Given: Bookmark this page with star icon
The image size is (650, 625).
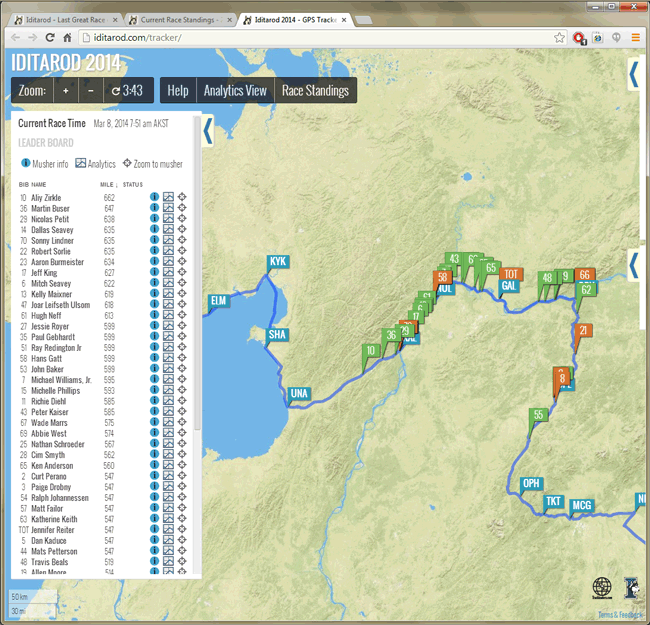Looking at the screenshot, I should point(559,38).
